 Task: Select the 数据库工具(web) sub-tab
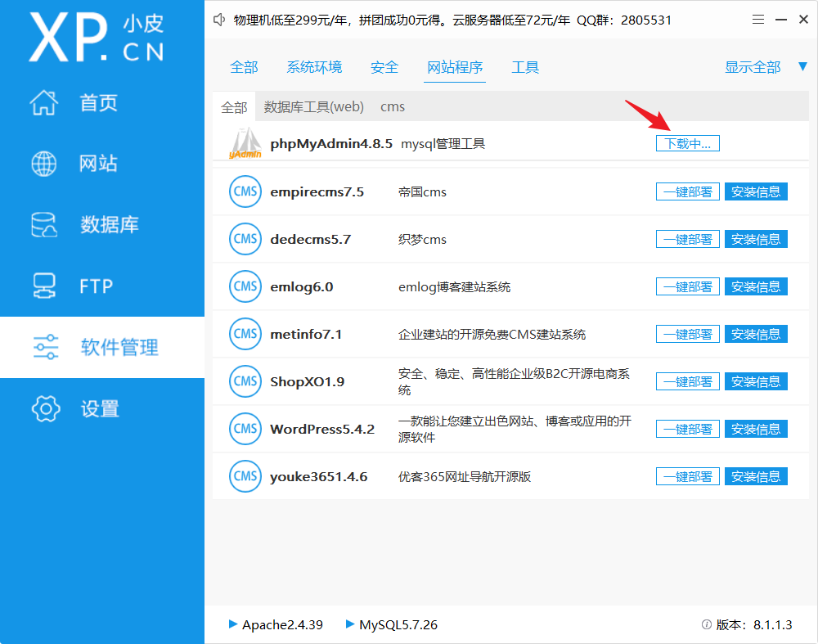tap(313, 107)
